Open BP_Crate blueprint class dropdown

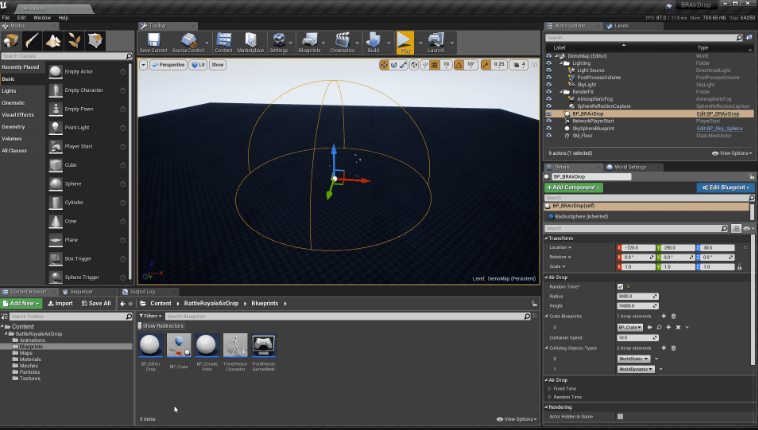pos(630,327)
